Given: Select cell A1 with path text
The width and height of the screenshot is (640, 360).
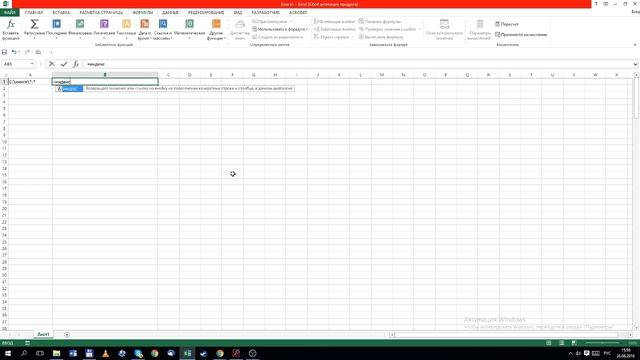Looking at the screenshot, I should click(30, 82).
